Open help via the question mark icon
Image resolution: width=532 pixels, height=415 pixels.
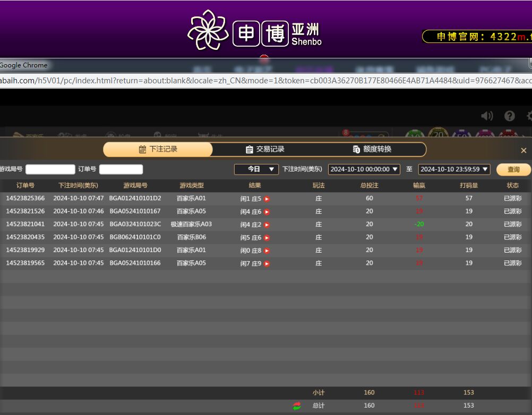pos(510,116)
